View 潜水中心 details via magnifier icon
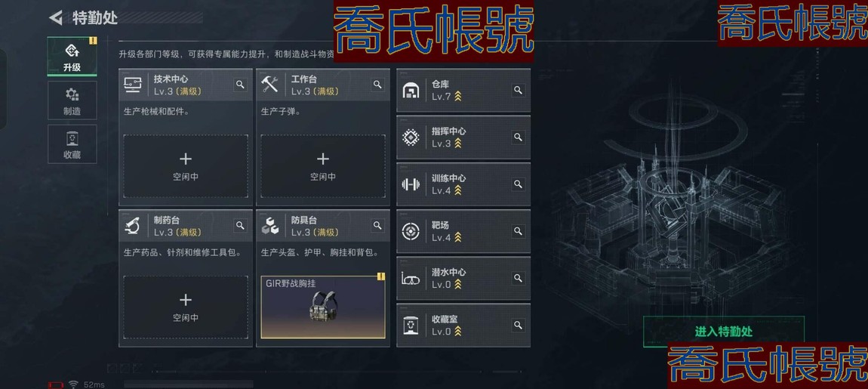The width and height of the screenshot is (868, 389). [x=518, y=278]
